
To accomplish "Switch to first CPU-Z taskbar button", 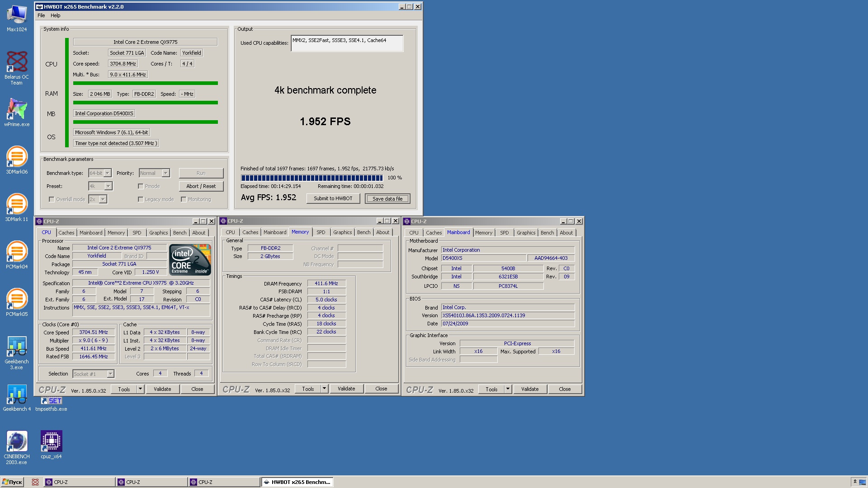I will pyautogui.click(x=79, y=482).
